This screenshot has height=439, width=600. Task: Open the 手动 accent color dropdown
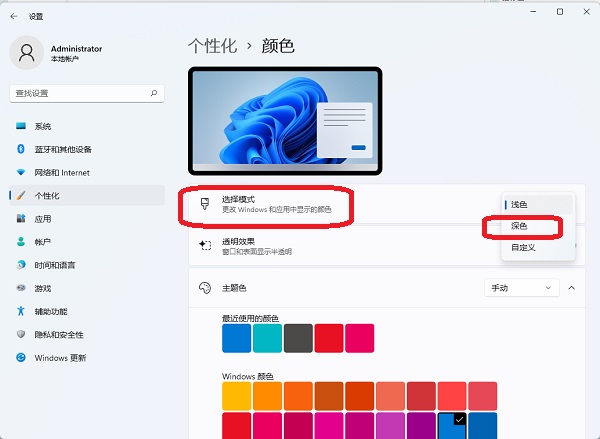point(521,288)
